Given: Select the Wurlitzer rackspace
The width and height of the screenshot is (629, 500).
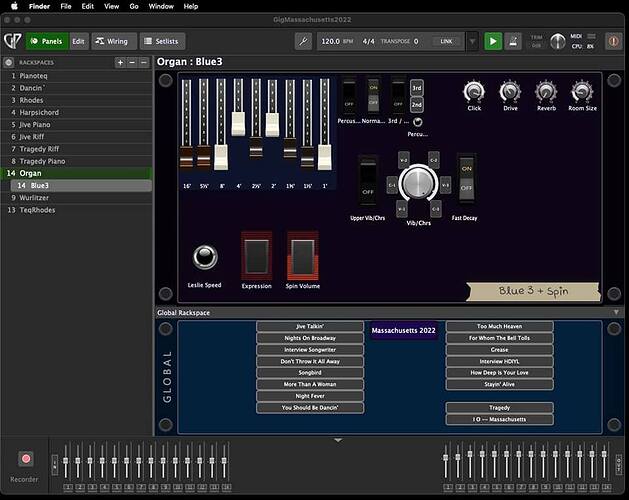Looking at the screenshot, I should tap(77, 198).
